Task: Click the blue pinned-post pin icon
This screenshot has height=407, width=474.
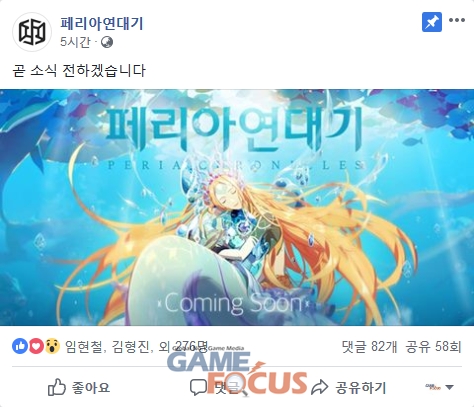Action: [432, 22]
